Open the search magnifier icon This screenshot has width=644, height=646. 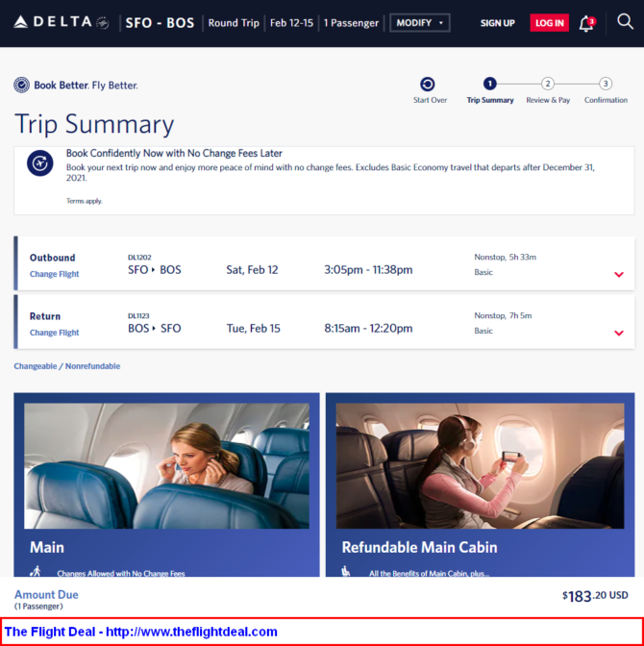point(625,21)
